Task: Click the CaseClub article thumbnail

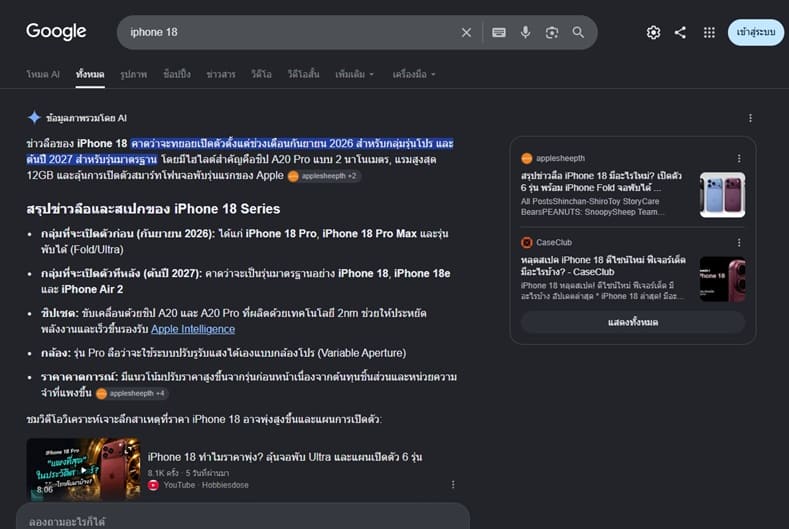Action: point(723,279)
